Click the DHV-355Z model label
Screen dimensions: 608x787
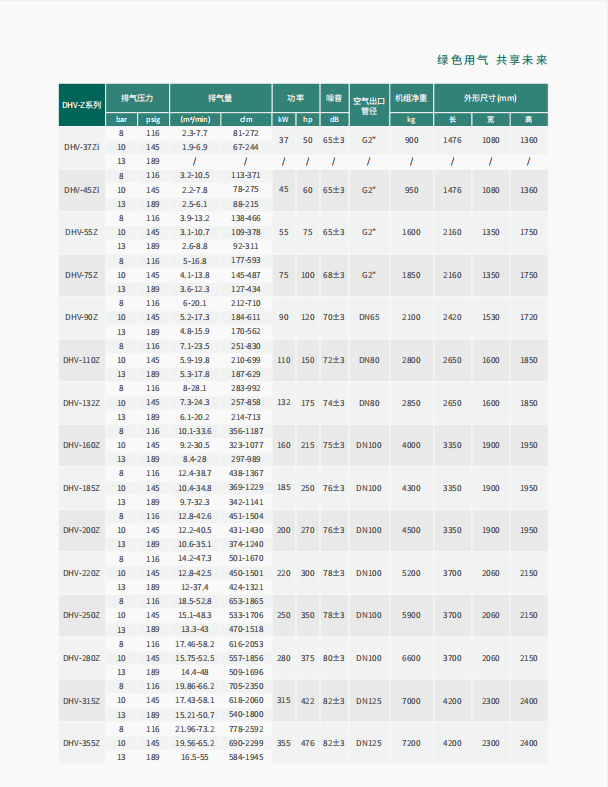click(81, 743)
